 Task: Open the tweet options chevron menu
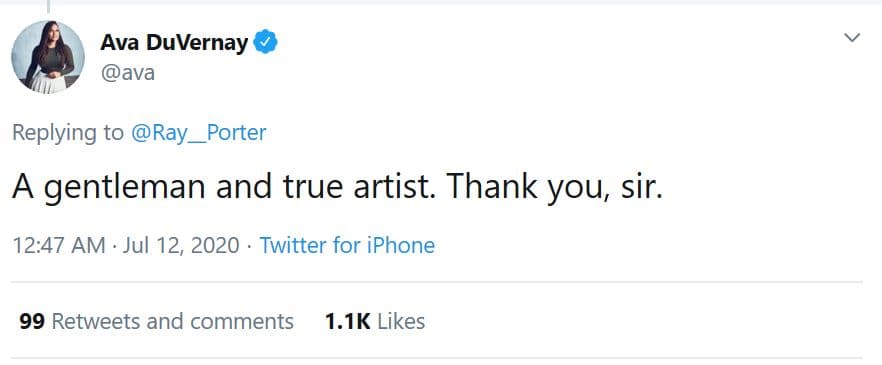point(852,38)
